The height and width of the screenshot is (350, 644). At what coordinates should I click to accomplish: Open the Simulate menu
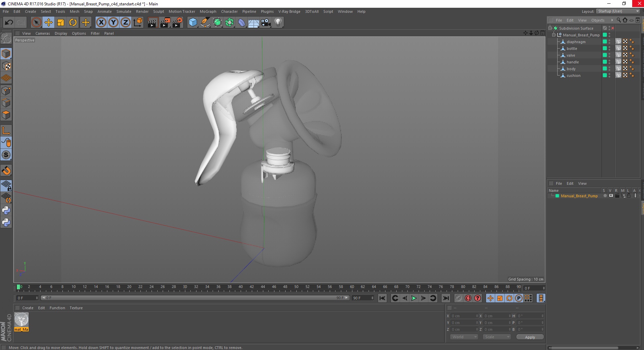click(124, 11)
